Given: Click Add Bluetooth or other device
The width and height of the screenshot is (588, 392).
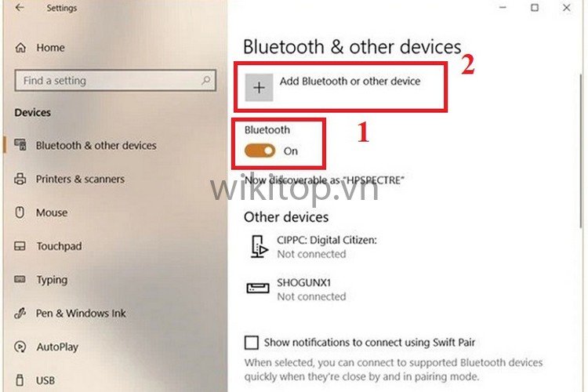Looking at the screenshot, I should tap(340, 87).
